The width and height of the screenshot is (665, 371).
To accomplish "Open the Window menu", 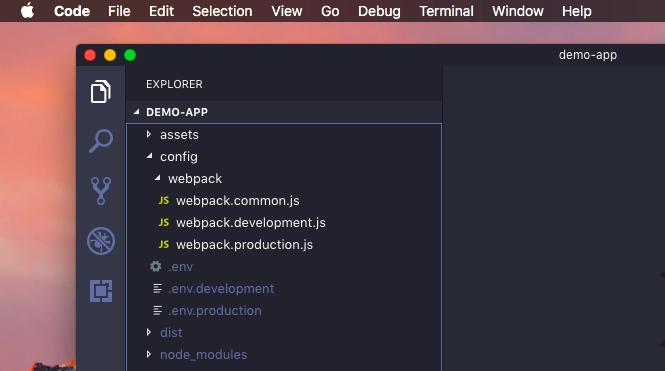I will coord(517,11).
